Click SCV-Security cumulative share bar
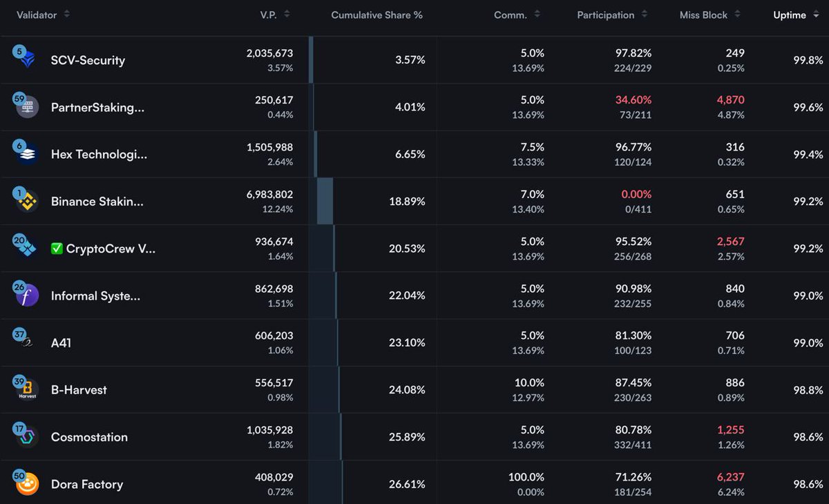 coord(311,60)
